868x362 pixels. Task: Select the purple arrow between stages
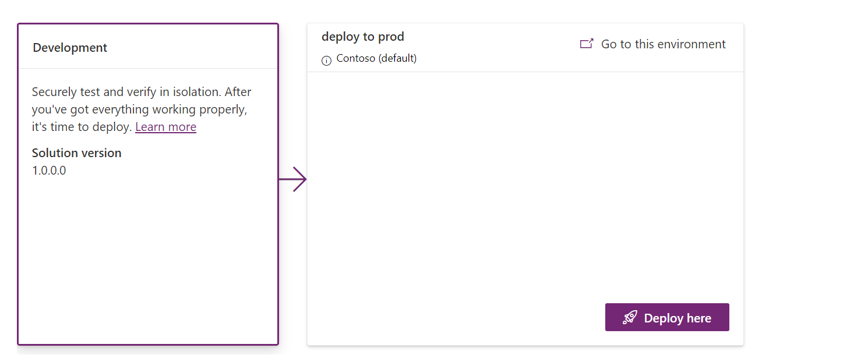click(294, 179)
